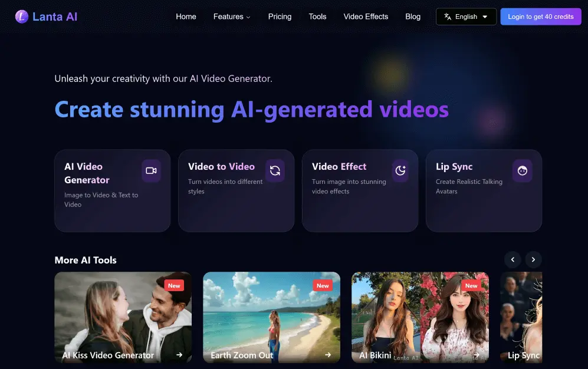Select Tools in the navigation bar
This screenshot has width=588, height=369.
tap(317, 17)
